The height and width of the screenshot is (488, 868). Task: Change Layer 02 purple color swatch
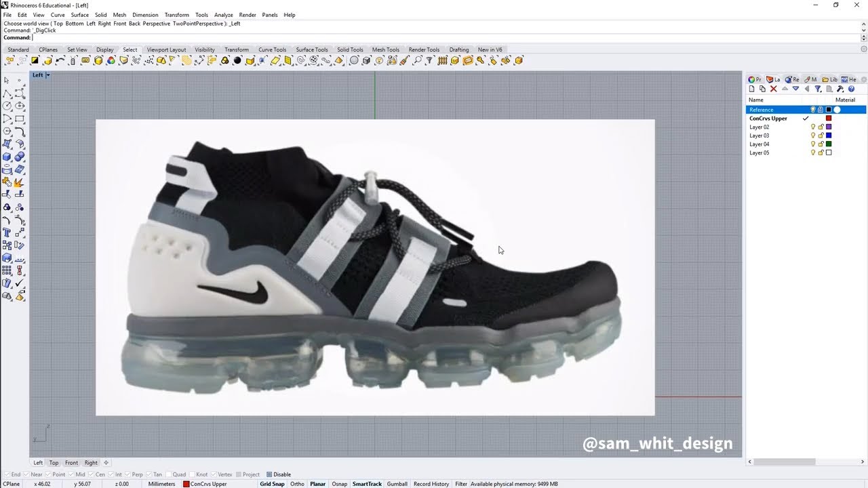click(x=829, y=127)
